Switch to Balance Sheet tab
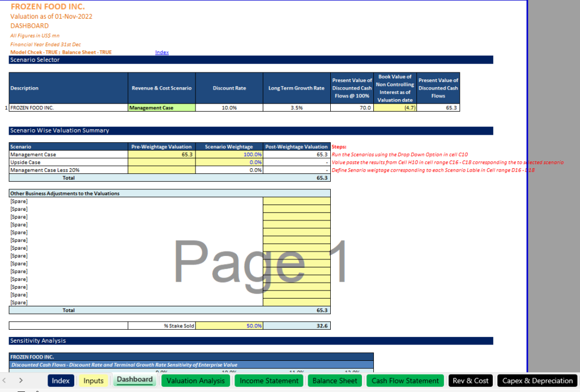 [335, 381]
